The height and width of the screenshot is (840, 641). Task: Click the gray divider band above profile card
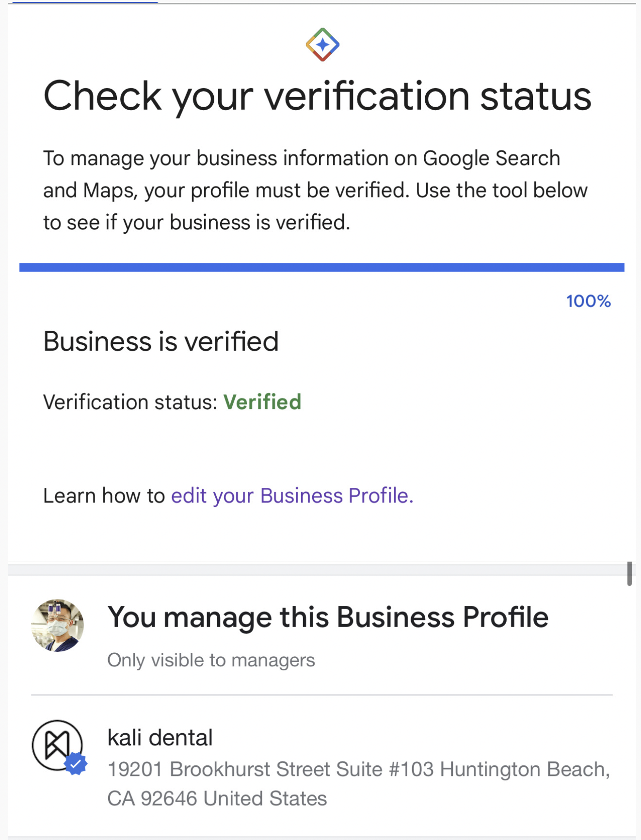[315, 569]
